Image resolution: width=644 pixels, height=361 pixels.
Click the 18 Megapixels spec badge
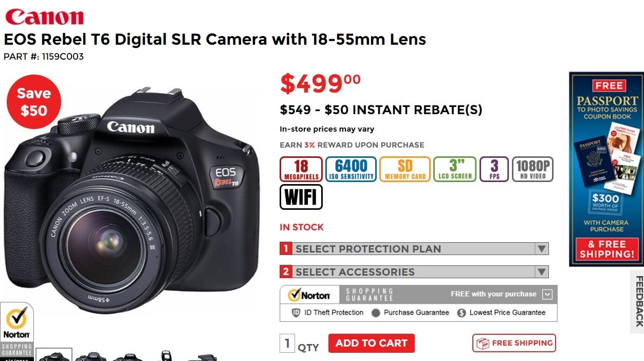point(301,169)
